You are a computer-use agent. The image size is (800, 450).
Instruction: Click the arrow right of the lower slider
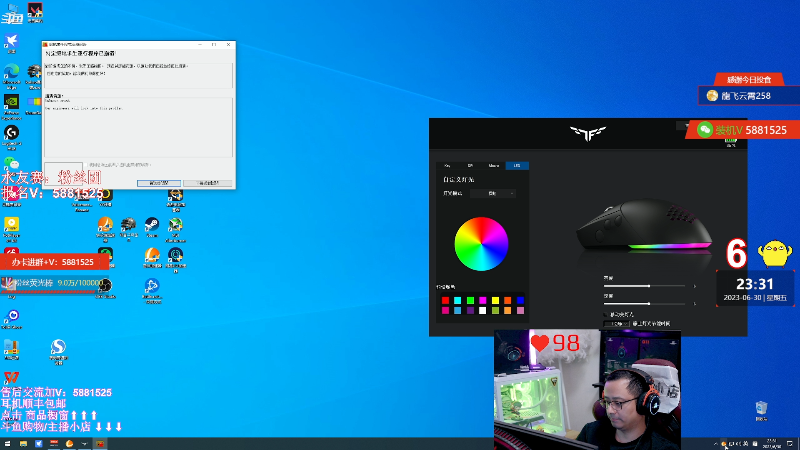[x=694, y=304]
